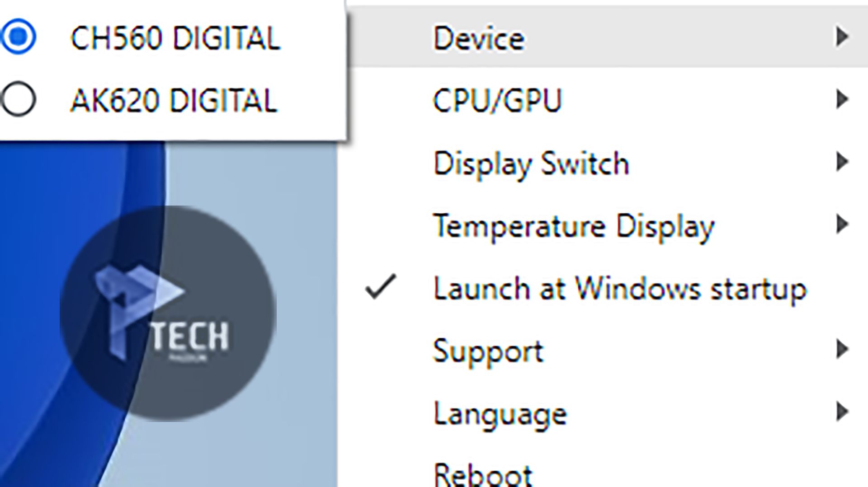The width and height of the screenshot is (868, 487).
Task: Choose the Display Switch menu label
Action: click(531, 163)
